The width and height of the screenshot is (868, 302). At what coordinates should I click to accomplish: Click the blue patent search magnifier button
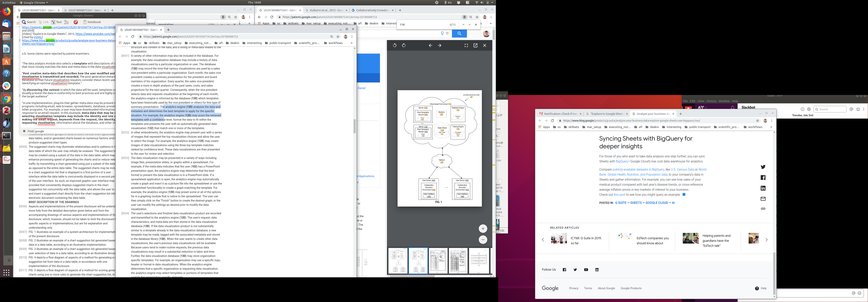(x=459, y=34)
